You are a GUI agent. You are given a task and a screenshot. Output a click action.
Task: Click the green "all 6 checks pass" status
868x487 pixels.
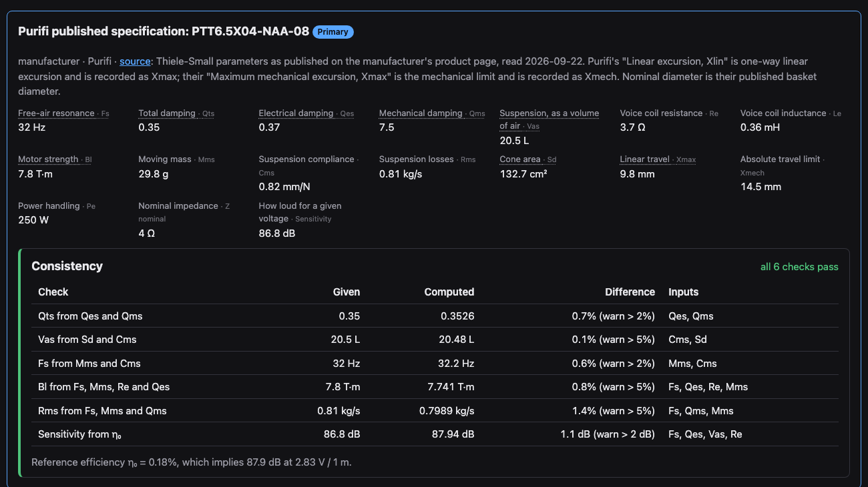[799, 267]
